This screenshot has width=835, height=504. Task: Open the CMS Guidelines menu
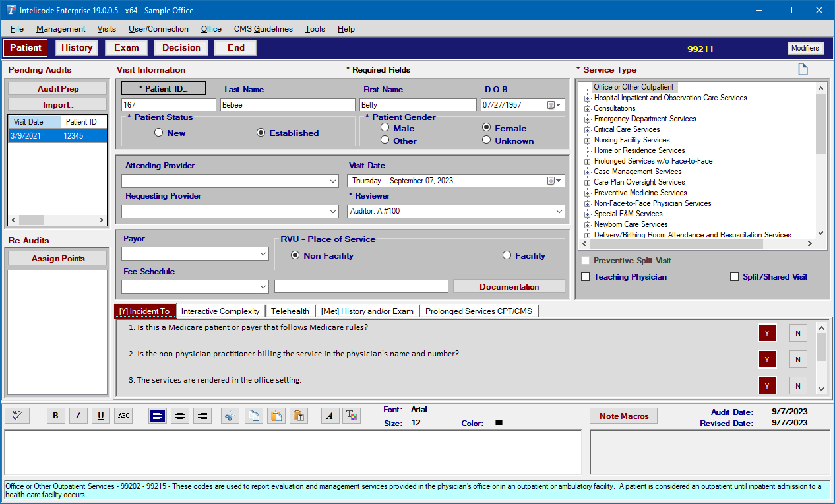(263, 29)
